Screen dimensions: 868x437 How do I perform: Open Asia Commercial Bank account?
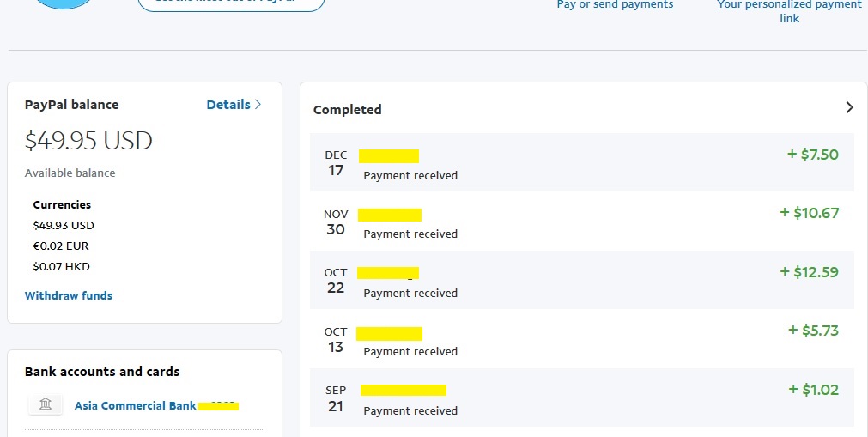(136, 405)
